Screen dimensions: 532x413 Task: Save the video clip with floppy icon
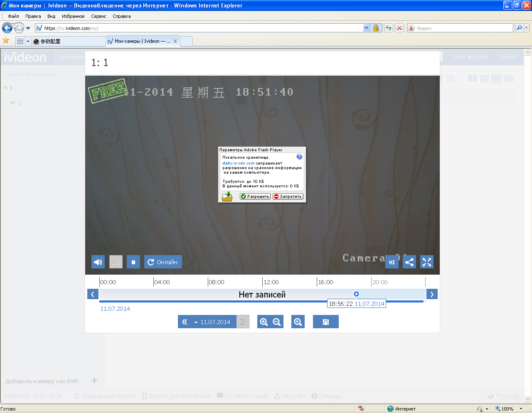(326, 322)
